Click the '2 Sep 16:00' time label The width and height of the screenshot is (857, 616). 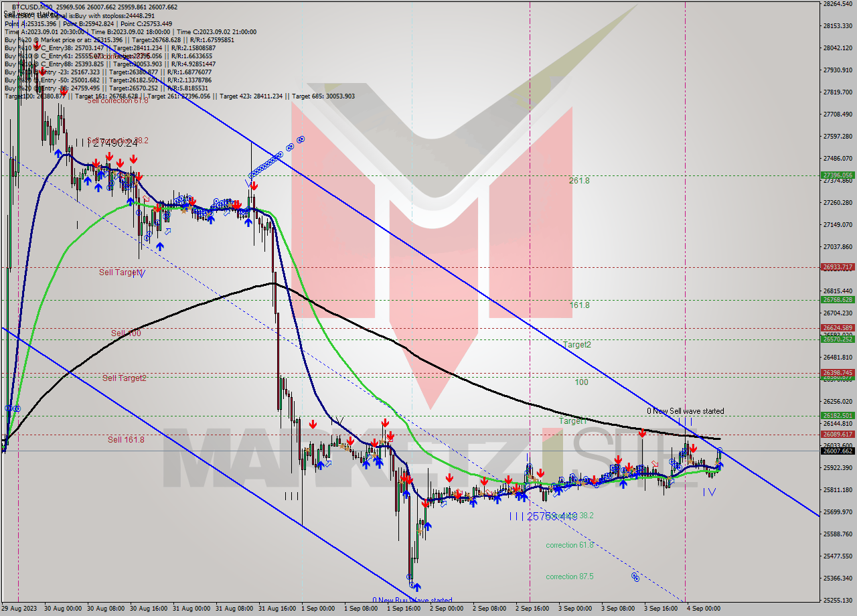click(x=532, y=609)
